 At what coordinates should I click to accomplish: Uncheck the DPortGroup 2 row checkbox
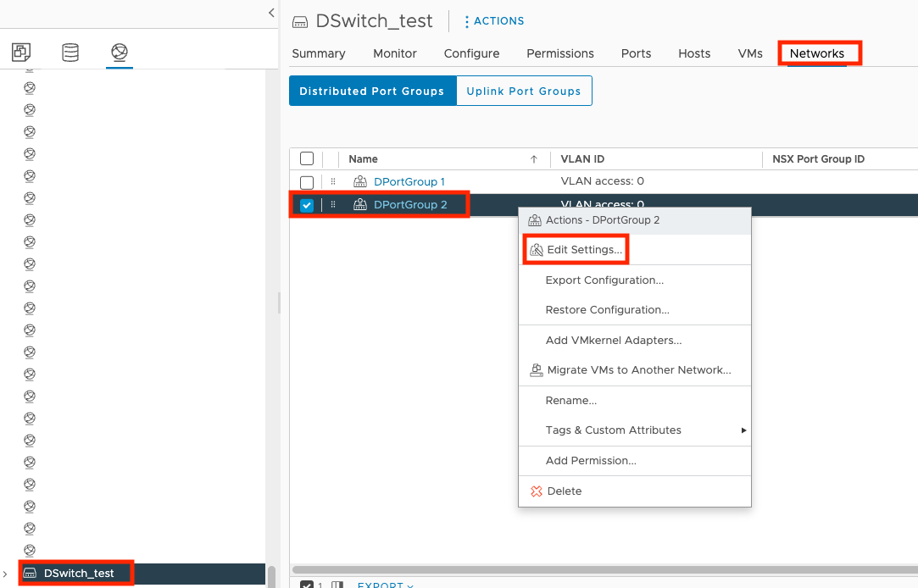coord(307,205)
